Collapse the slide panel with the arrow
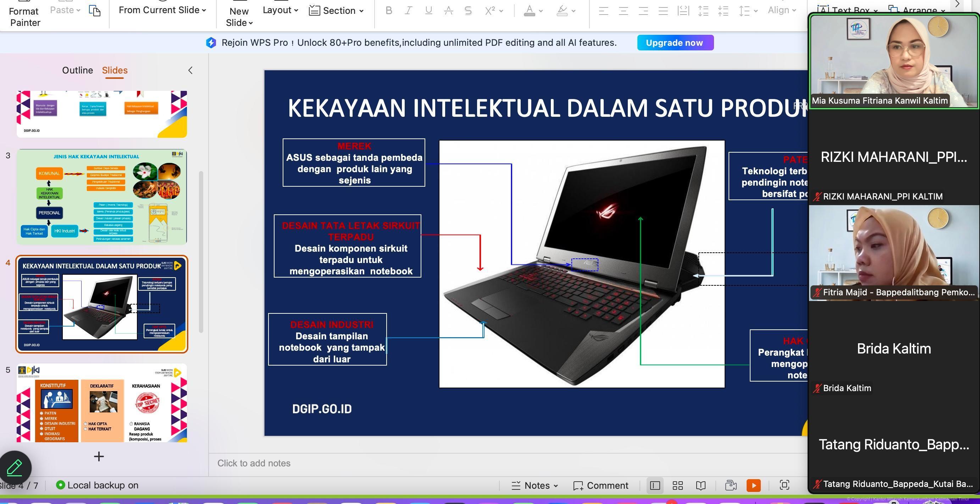Screen dimensions: 980x504 190,70
